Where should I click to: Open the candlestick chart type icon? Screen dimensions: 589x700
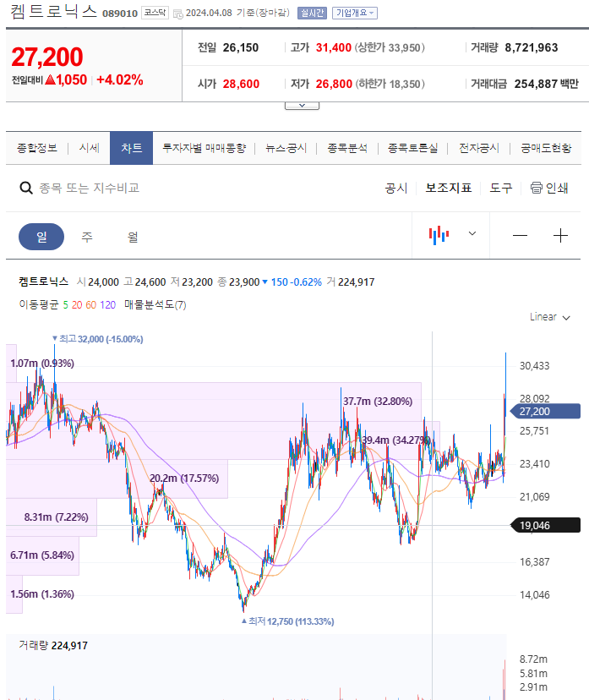coord(439,235)
